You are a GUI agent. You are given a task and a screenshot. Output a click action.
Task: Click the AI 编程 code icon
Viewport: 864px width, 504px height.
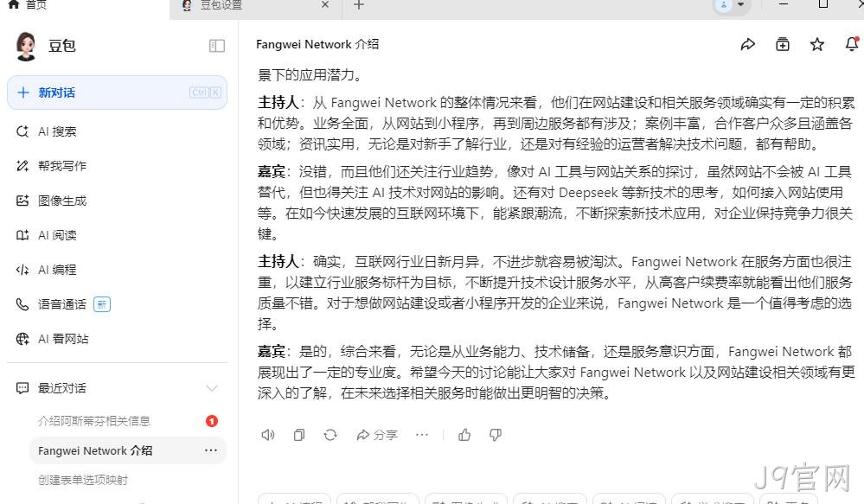[x=22, y=270]
